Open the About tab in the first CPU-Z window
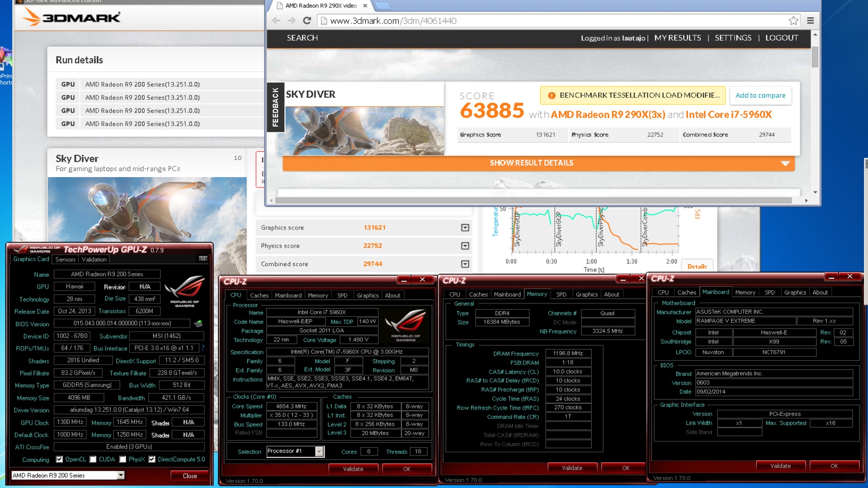Screen dimensions: 868x488 [392, 296]
